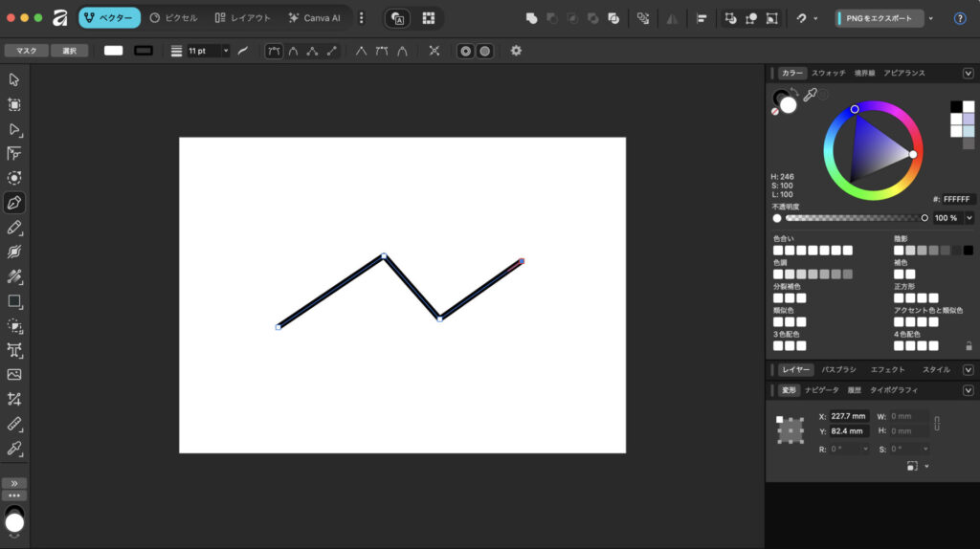Toggle the W/H aspect ratio link
The width and height of the screenshot is (980, 549).
click(x=937, y=423)
